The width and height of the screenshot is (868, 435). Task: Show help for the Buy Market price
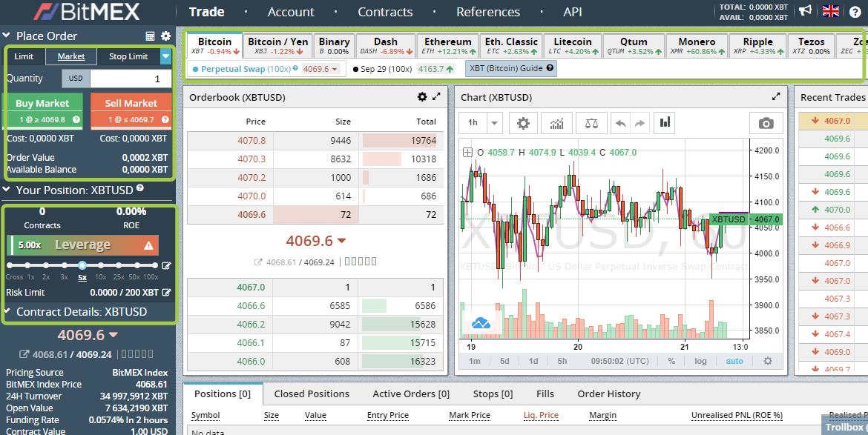pyautogui.click(x=76, y=119)
